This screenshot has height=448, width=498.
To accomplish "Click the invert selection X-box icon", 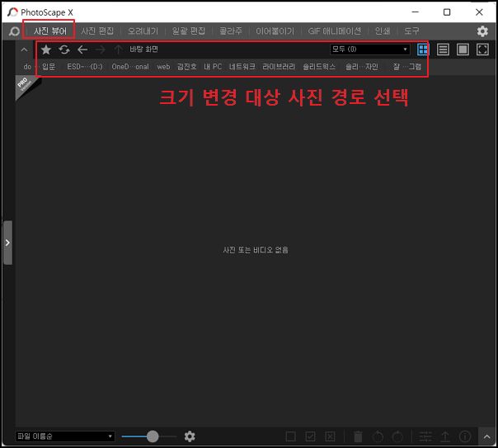I will (330, 436).
